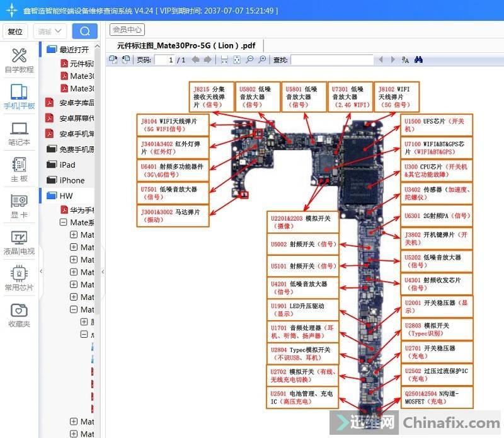Collapse the Mate系 tree node

(x=64, y=222)
